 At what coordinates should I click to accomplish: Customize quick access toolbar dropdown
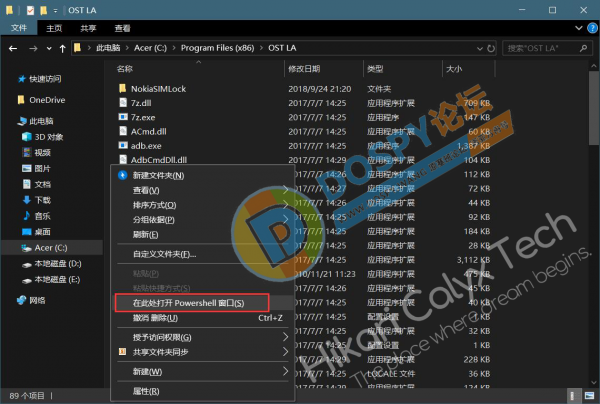55,11
